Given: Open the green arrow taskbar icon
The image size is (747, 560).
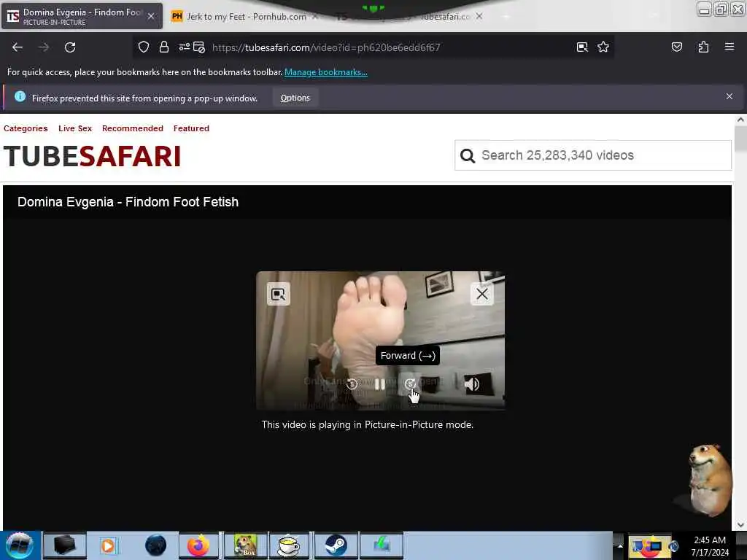Looking at the screenshot, I should click(x=382, y=545).
